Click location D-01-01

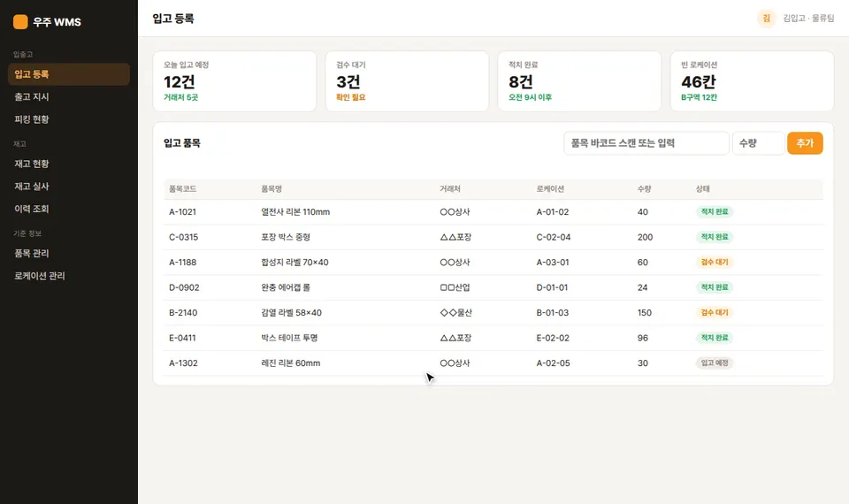(552, 287)
